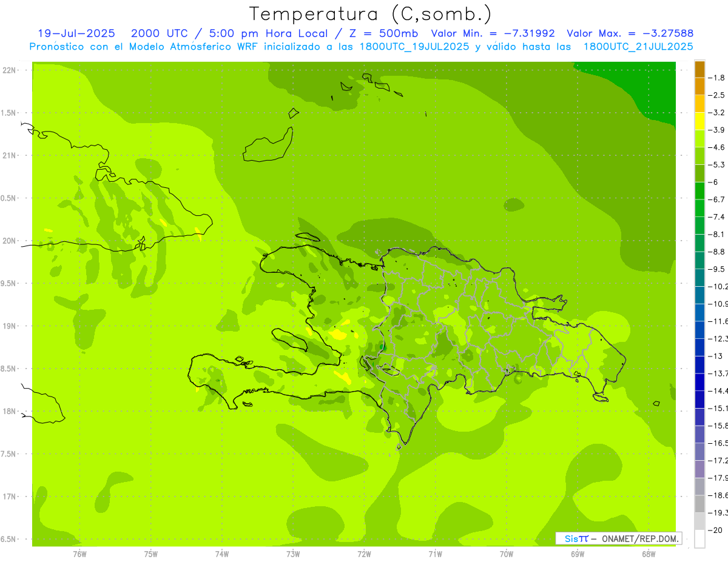
Task: Select the "Valor Max. = -3.27588" readout
Action: pos(630,33)
